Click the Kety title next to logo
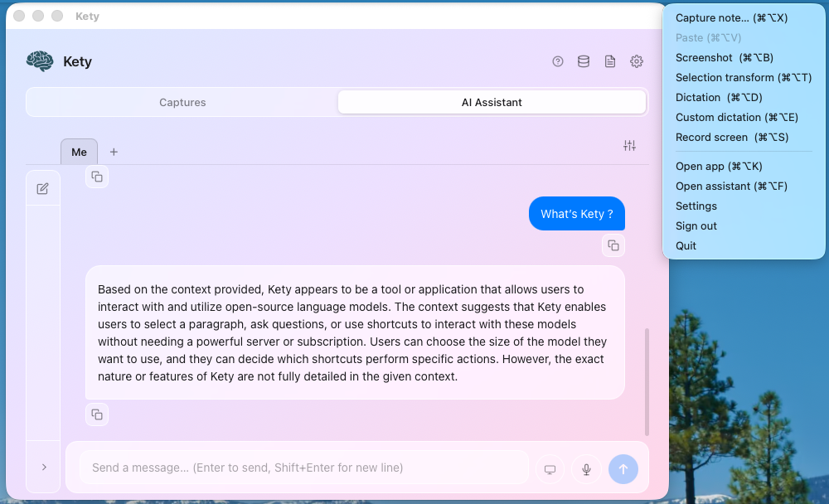 (x=77, y=61)
